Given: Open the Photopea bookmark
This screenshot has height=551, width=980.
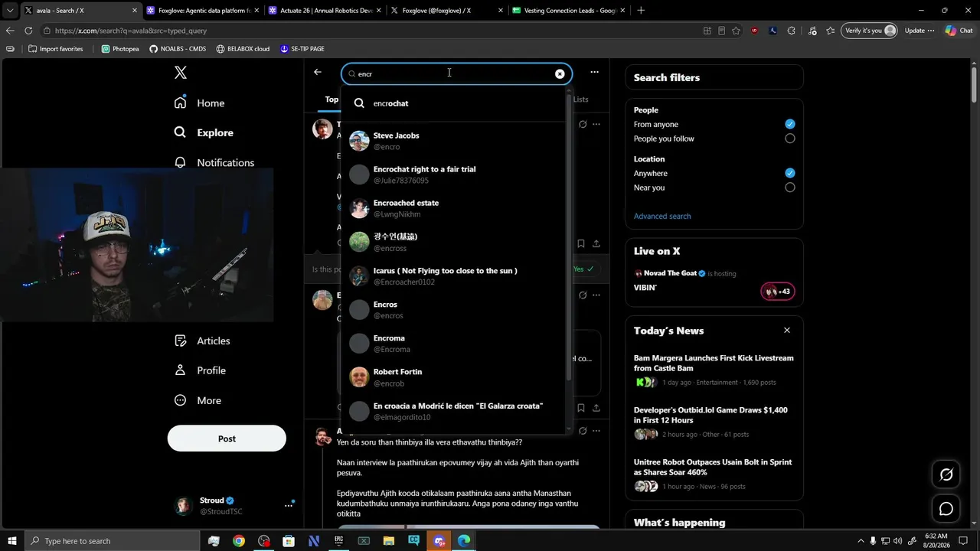Looking at the screenshot, I should coord(121,49).
